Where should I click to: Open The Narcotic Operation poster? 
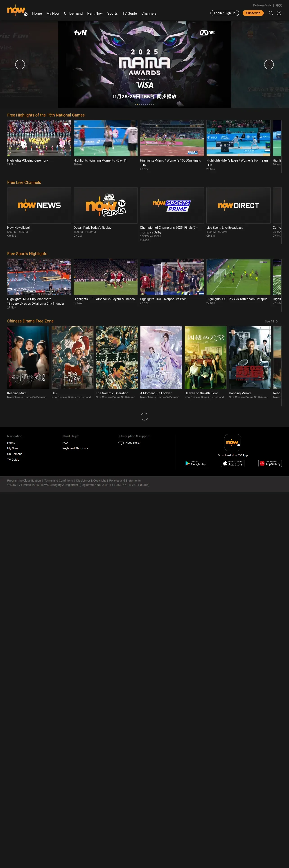coord(117,358)
